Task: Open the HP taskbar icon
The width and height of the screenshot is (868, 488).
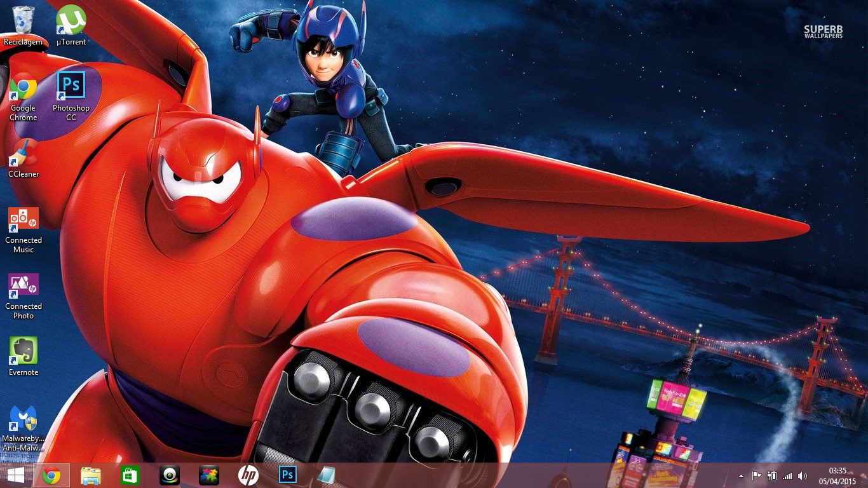Action: (x=248, y=475)
